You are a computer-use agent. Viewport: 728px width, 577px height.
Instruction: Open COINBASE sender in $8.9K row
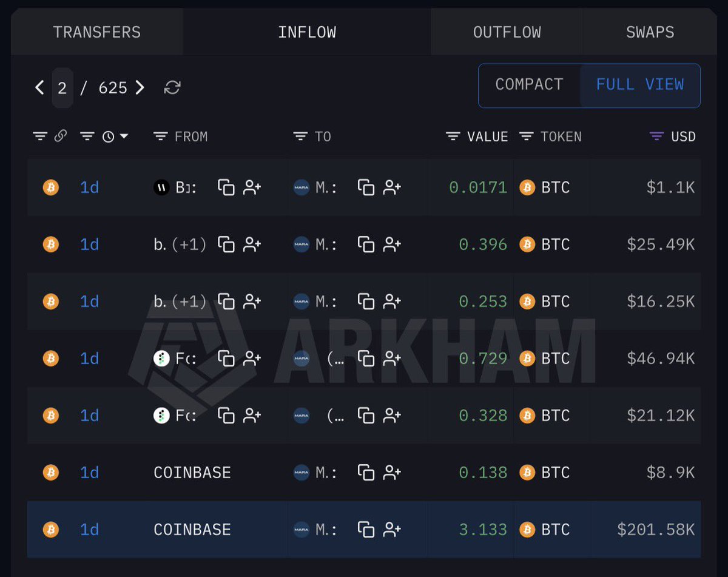(192, 473)
